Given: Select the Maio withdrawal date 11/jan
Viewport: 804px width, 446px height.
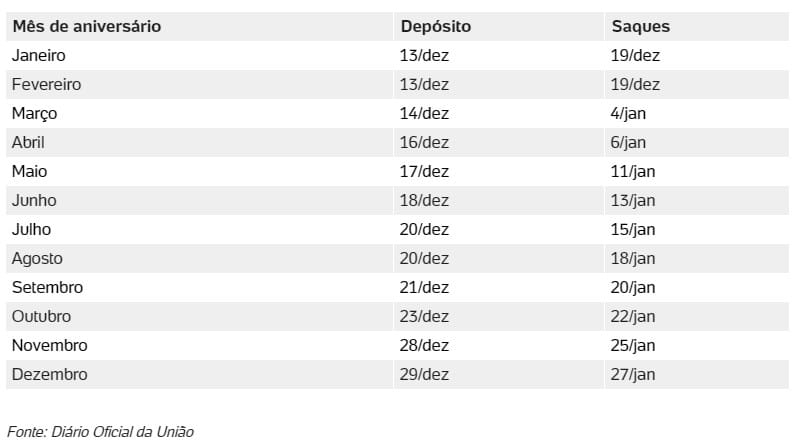Looking at the screenshot, I should (633, 172).
